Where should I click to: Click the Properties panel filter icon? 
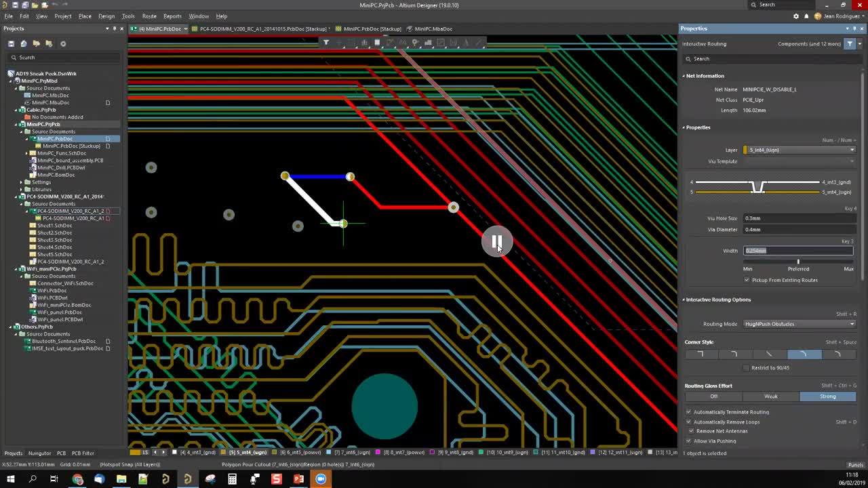click(850, 43)
